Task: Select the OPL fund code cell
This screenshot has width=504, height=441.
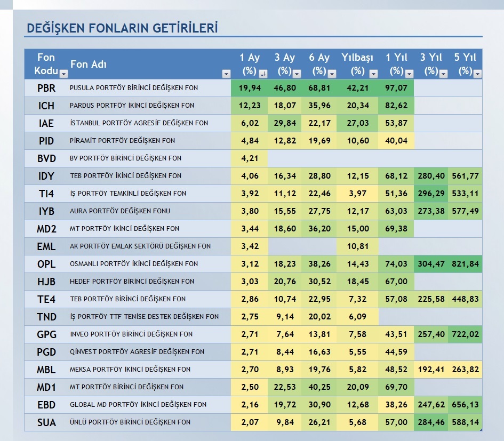Action: pos(46,264)
